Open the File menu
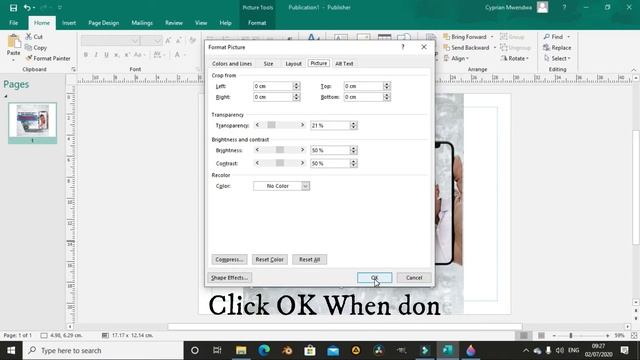The height and width of the screenshot is (360, 640). (13, 23)
